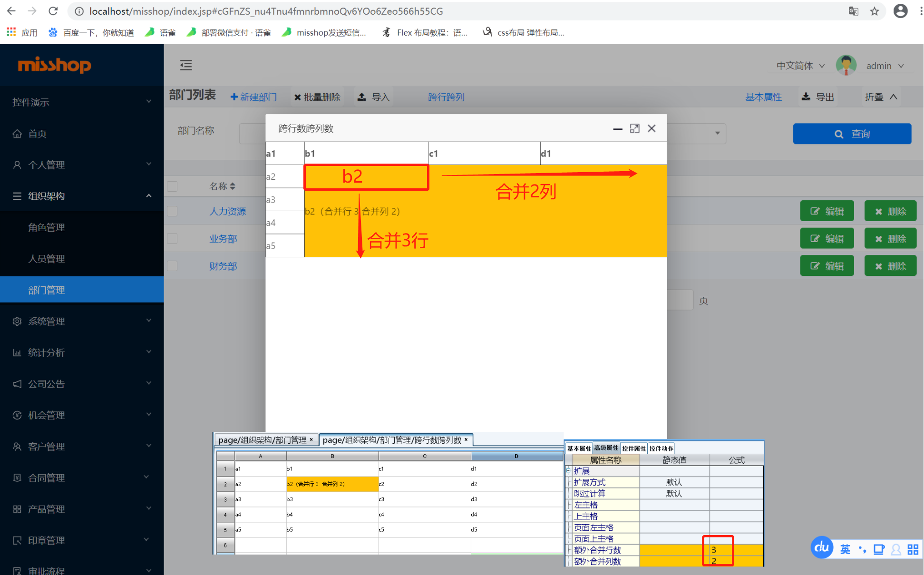Select 人员管理 menu item
924x575 pixels.
tap(46, 259)
